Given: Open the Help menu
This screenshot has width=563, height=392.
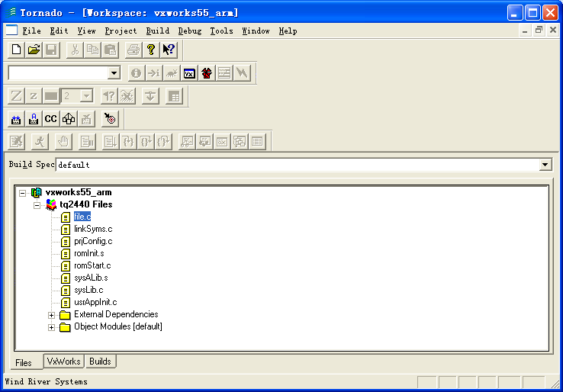Looking at the screenshot, I should tap(288, 31).
